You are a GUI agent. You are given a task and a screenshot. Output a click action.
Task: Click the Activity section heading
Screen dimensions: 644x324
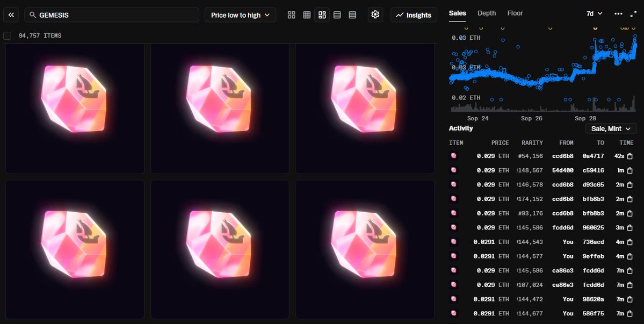(461, 128)
